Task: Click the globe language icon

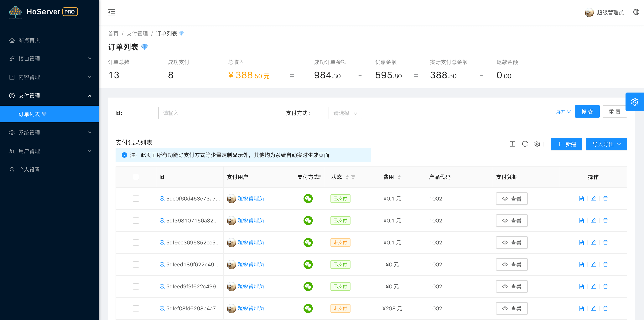Action: [636, 12]
